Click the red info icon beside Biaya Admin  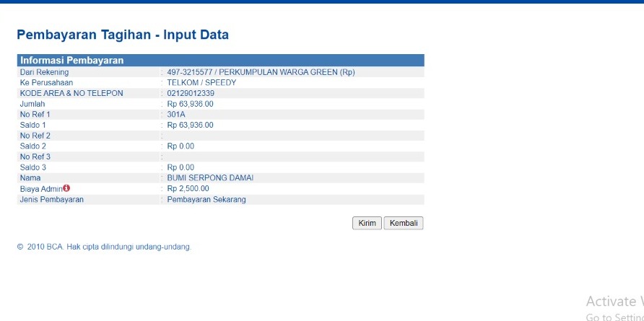tap(66, 188)
